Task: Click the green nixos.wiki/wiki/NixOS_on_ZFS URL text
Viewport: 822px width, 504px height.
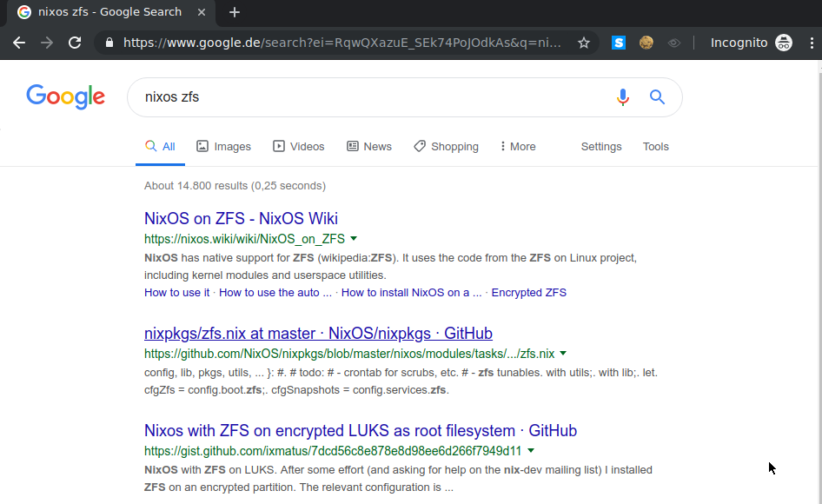Action: coord(244,239)
